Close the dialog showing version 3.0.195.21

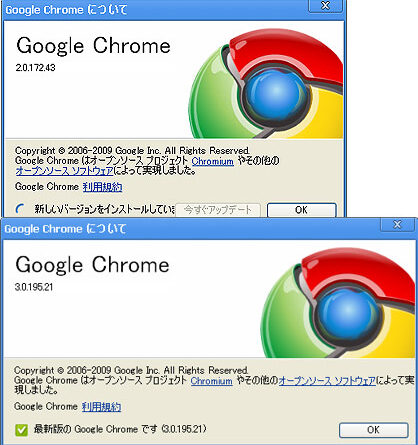pyautogui.click(x=397, y=225)
